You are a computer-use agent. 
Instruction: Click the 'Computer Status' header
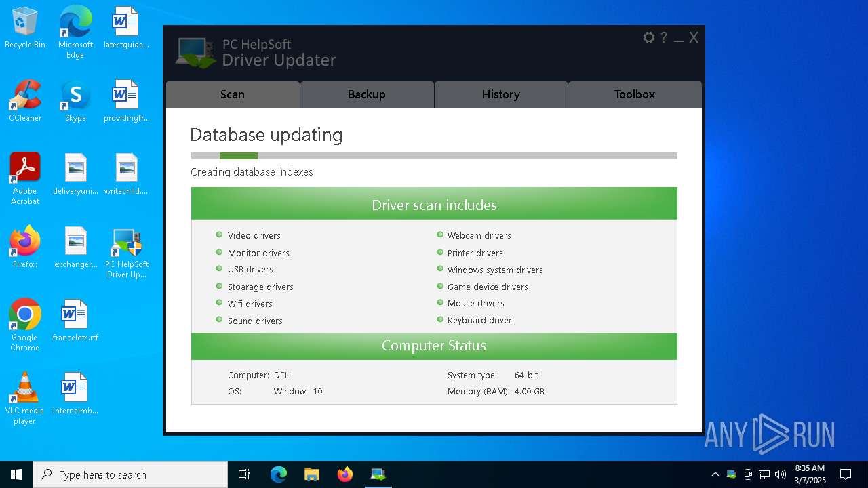click(434, 346)
